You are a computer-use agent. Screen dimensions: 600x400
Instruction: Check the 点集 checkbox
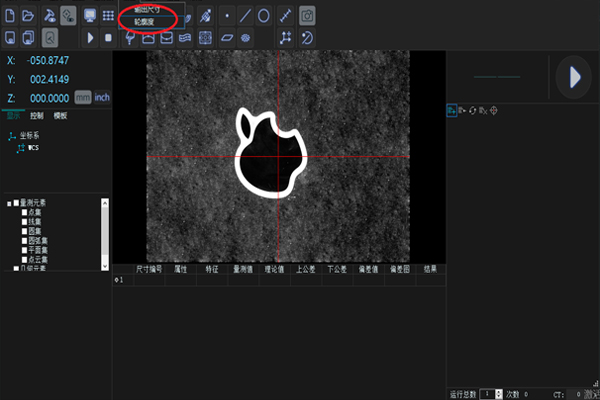point(24,212)
